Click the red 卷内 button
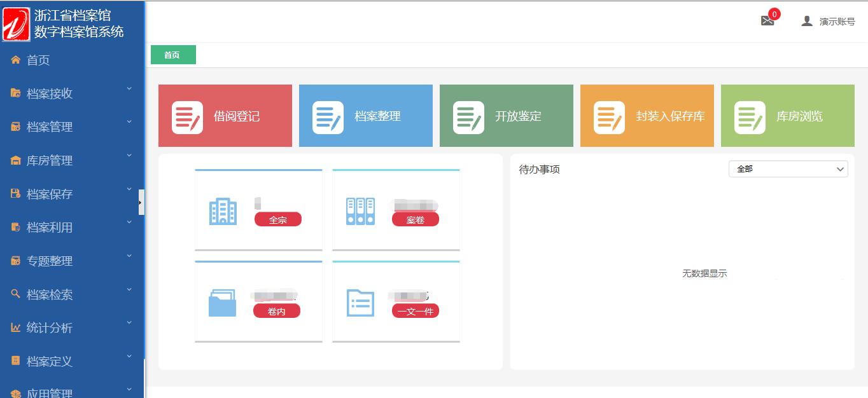 pyautogui.click(x=276, y=311)
